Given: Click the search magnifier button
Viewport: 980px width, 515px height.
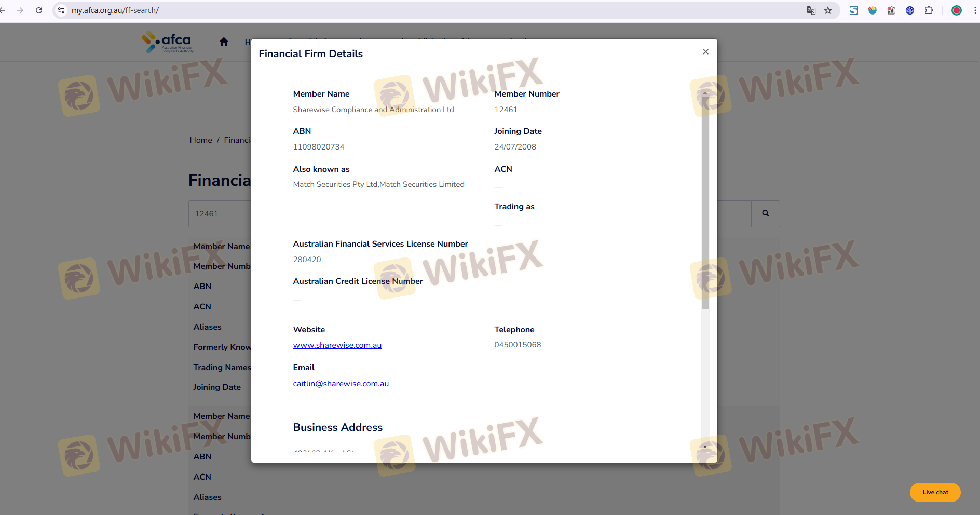Looking at the screenshot, I should (765, 213).
